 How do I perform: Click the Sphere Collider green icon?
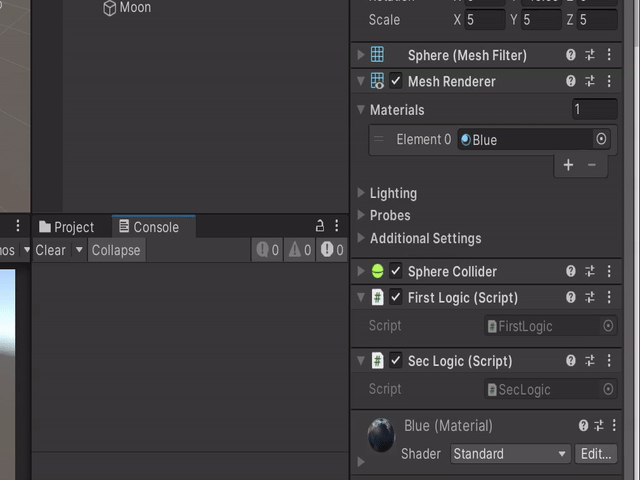pyautogui.click(x=378, y=271)
